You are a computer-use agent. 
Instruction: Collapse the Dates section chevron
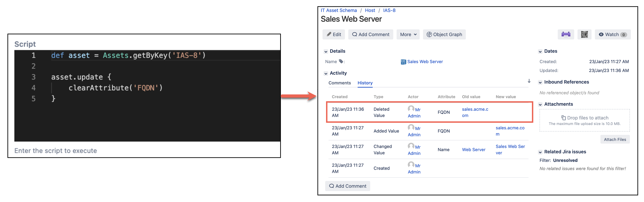point(540,51)
